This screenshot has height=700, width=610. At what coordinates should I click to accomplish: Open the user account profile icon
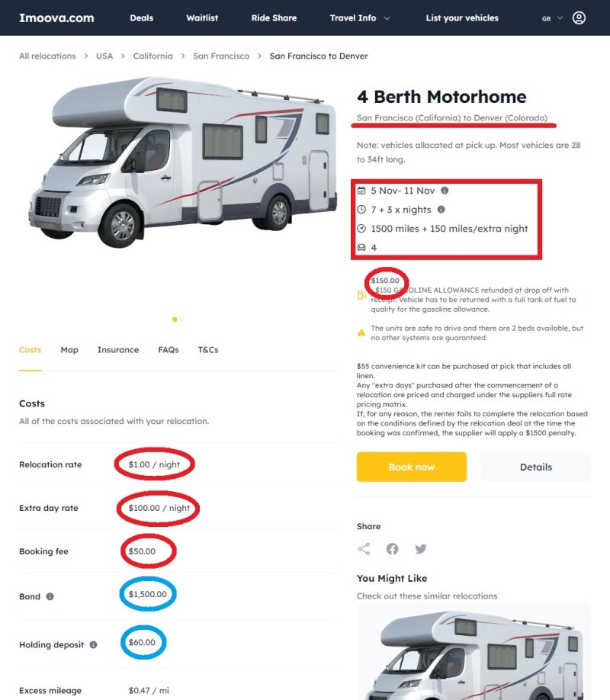click(579, 18)
